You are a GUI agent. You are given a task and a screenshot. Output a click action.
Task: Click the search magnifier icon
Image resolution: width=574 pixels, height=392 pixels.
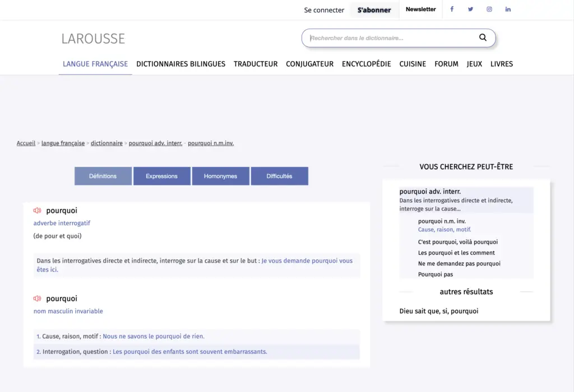coord(483,38)
